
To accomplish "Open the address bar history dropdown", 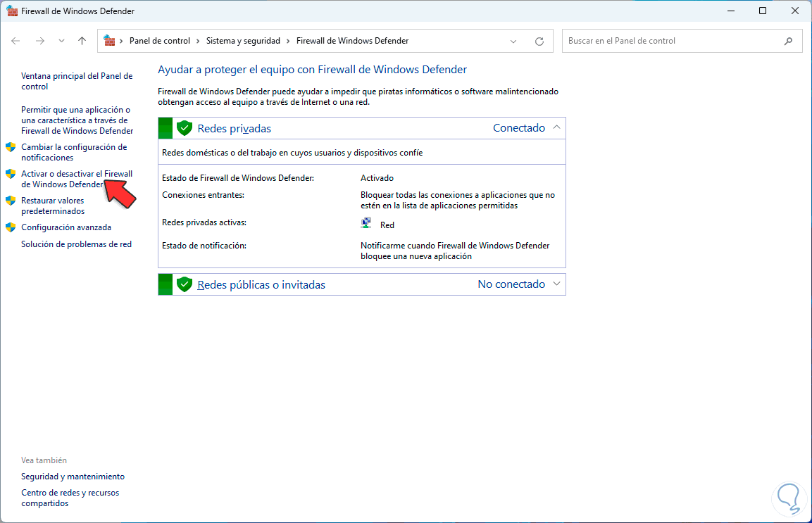I will click(513, 42).
